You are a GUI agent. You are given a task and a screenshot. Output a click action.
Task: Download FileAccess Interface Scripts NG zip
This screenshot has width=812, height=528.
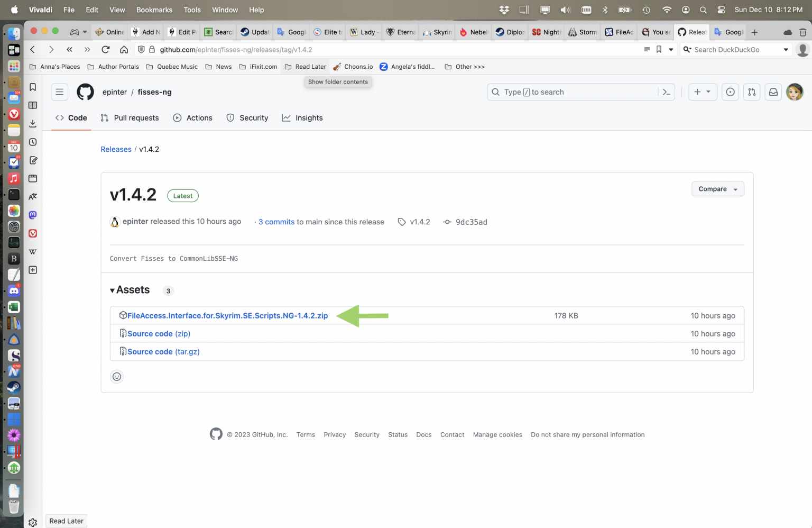(x=227, y=316)
